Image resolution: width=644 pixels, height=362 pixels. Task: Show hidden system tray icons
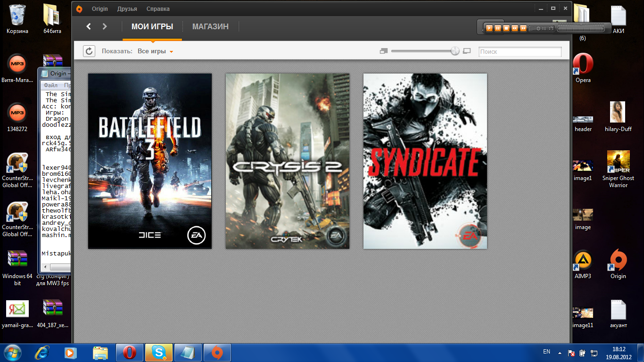(x=560, y=353)
